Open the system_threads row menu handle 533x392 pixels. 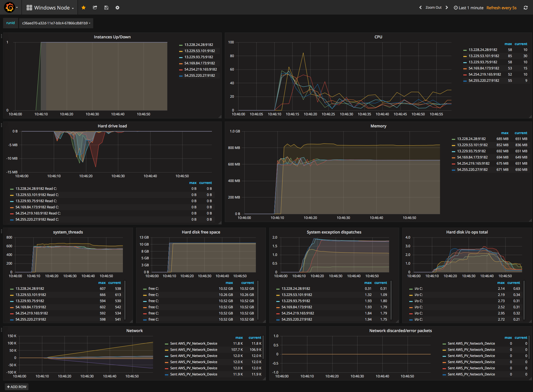1,231
